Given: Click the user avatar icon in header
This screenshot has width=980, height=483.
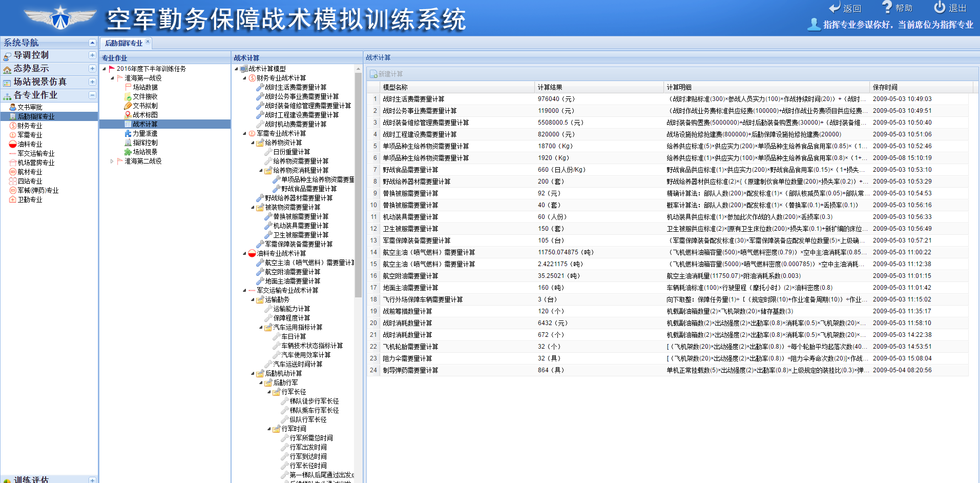Looking at the screenshot, I should (814, 24).
